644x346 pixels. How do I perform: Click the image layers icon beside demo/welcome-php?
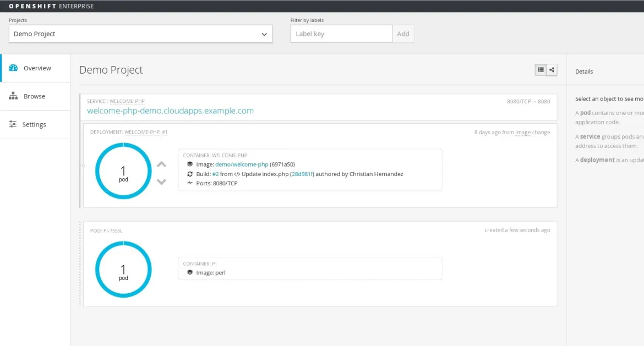(x=190, y=164)
